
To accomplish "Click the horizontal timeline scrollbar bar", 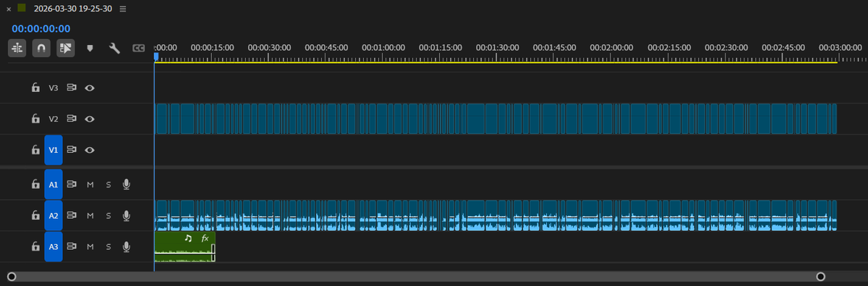I will [416, 276].
